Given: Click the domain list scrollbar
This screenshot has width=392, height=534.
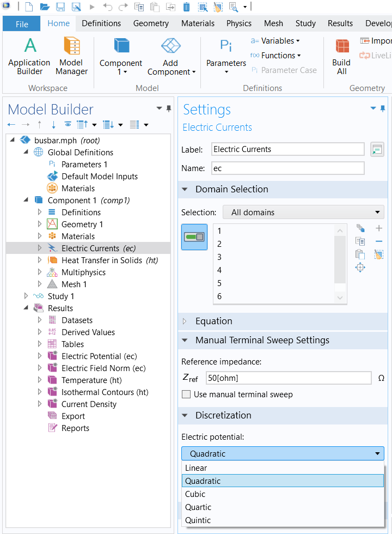Looking at the screenshot, I should [340, 256].
